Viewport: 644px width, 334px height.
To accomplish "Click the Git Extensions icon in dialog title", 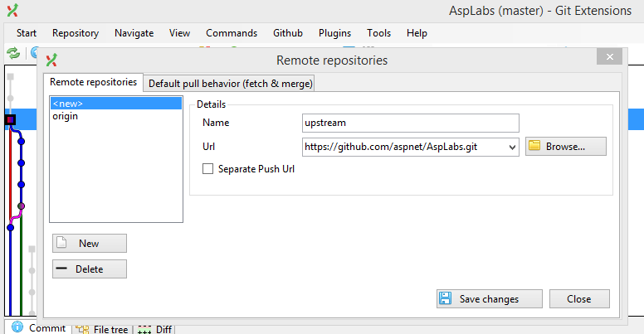I will [x=51, y=61].
